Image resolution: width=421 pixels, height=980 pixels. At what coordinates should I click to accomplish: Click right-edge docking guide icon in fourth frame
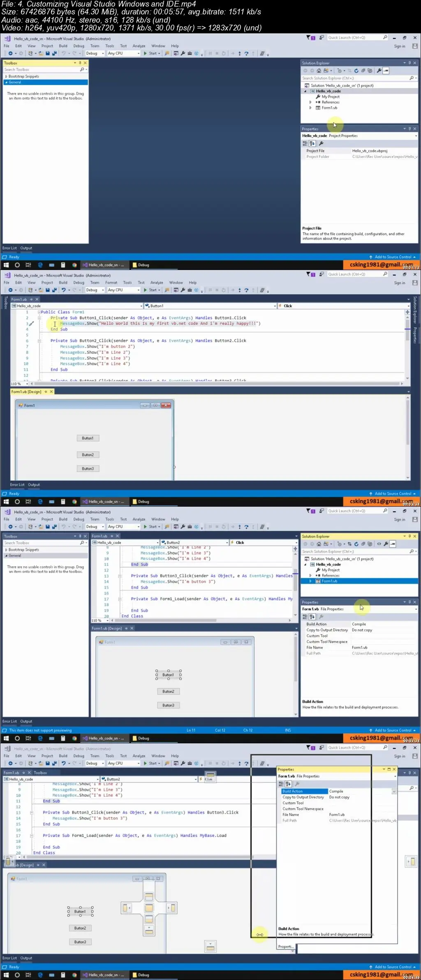tap(411, 861)
